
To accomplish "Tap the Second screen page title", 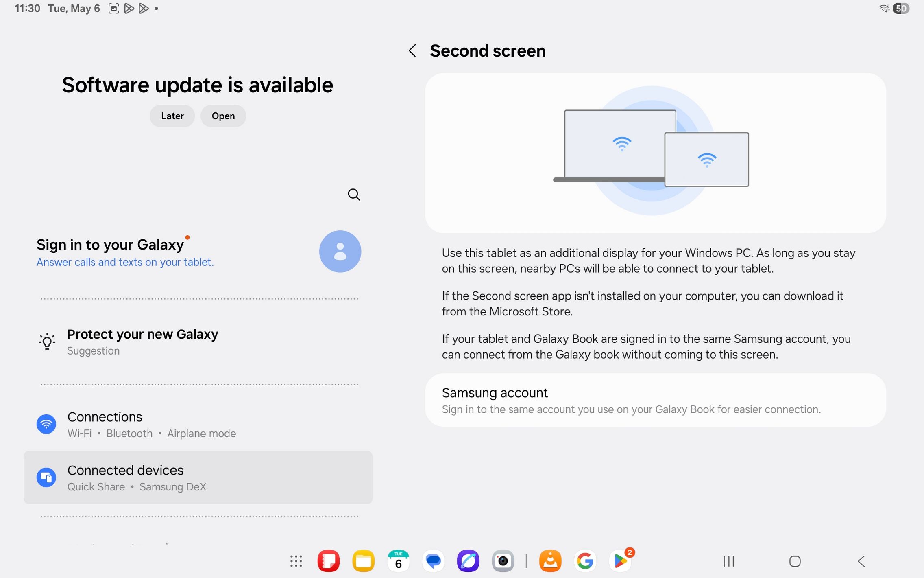I will point(488,51).
